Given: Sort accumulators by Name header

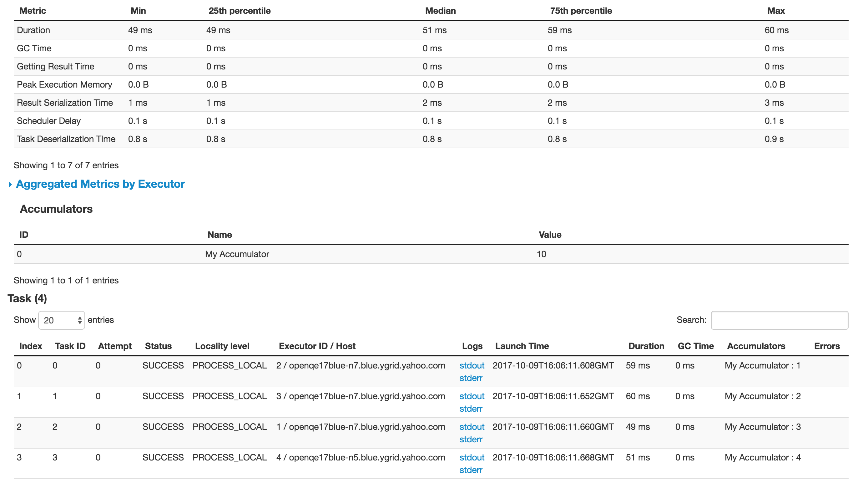Looking at the screenshot, I should 220,235.
